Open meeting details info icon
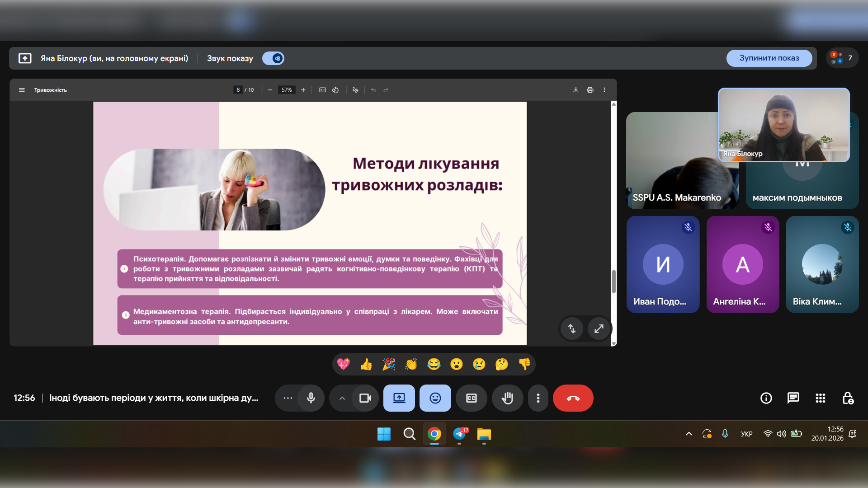This screenshot has width=868, height=488. [x=766, y=398]
